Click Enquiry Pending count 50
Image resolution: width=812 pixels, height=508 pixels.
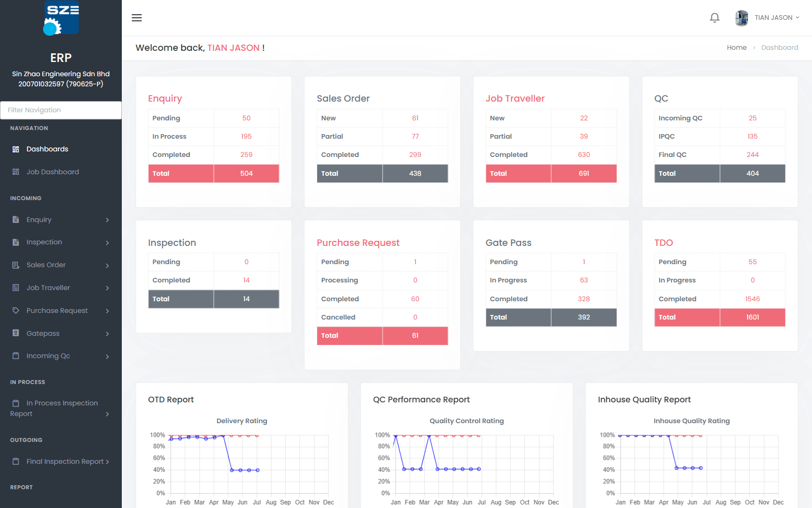246,118
